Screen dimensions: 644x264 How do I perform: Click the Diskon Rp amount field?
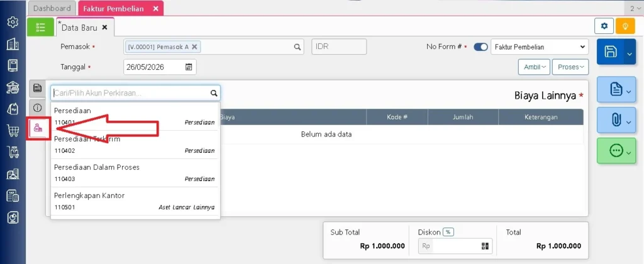pos(455,246)
